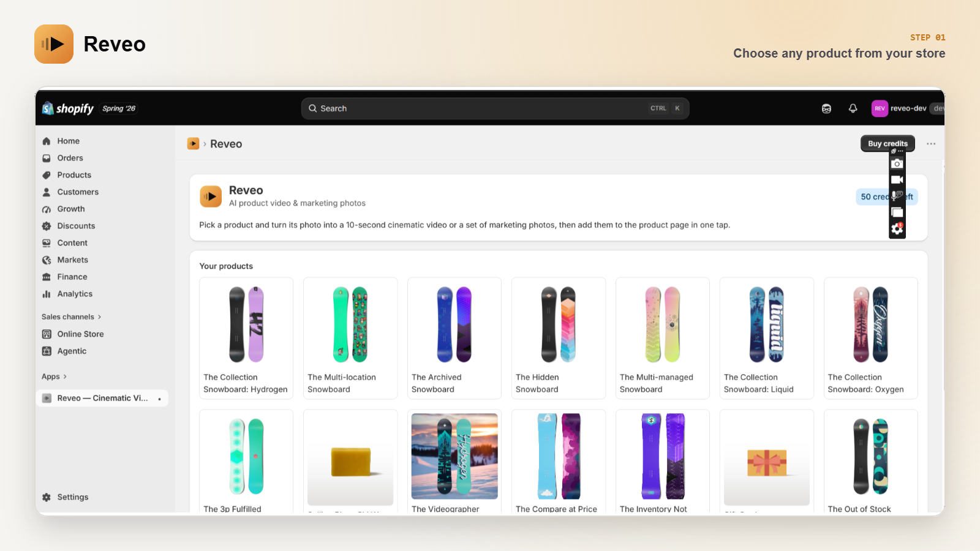980x551 pixels.
Task: Expand the Sales channels section
Action: 71,317
